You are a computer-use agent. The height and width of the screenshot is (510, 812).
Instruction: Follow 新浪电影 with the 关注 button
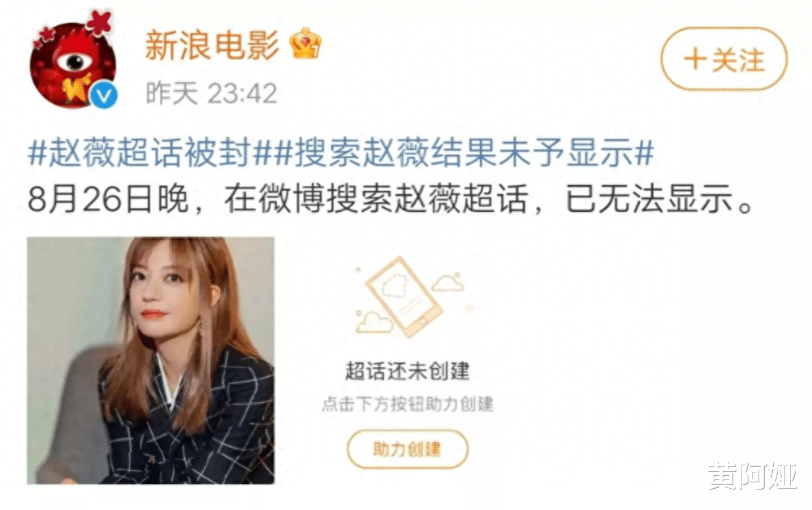(x=724, y=59)
